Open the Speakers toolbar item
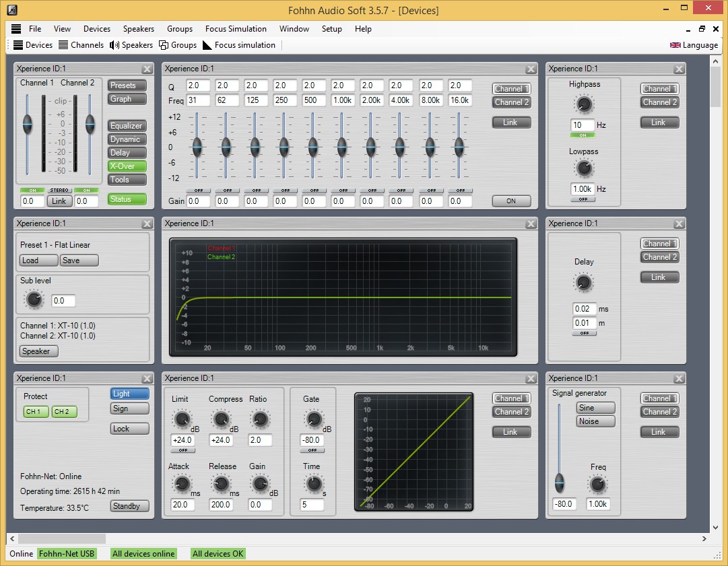728x566 pixels. click(131, 45)
